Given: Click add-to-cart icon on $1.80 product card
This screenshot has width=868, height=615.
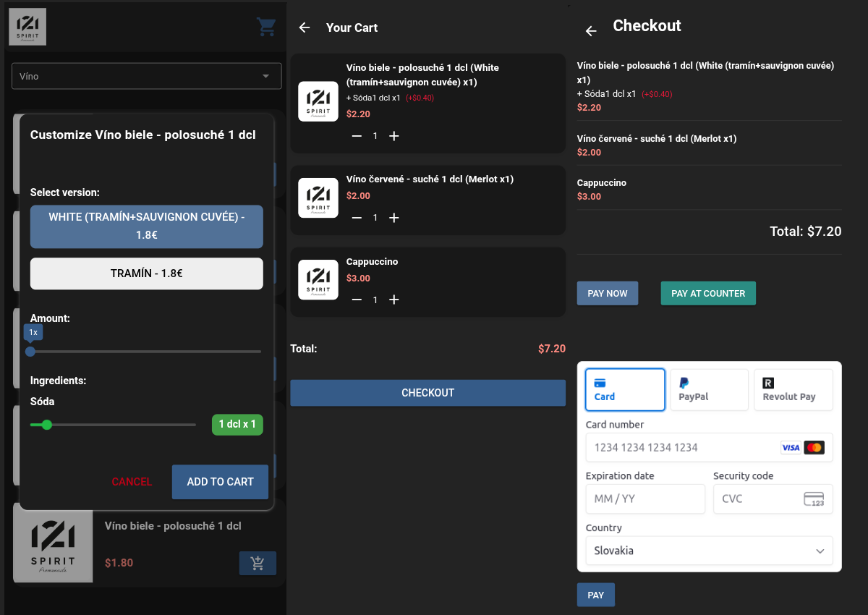Looking at the screenshot, I should [258, 563].
